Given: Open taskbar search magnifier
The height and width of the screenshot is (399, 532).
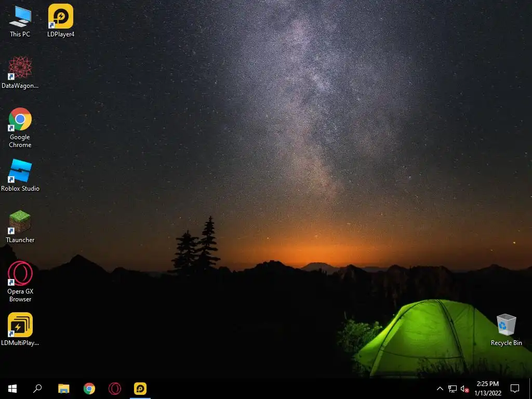Looking at the screenshot, I should pyautogui.click(x=37, y=389).
